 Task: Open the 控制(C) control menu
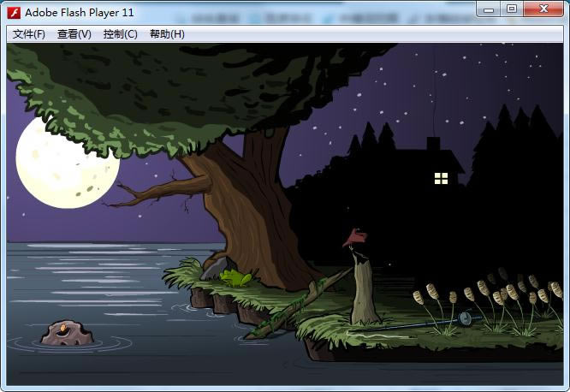[x=120, y=34]
